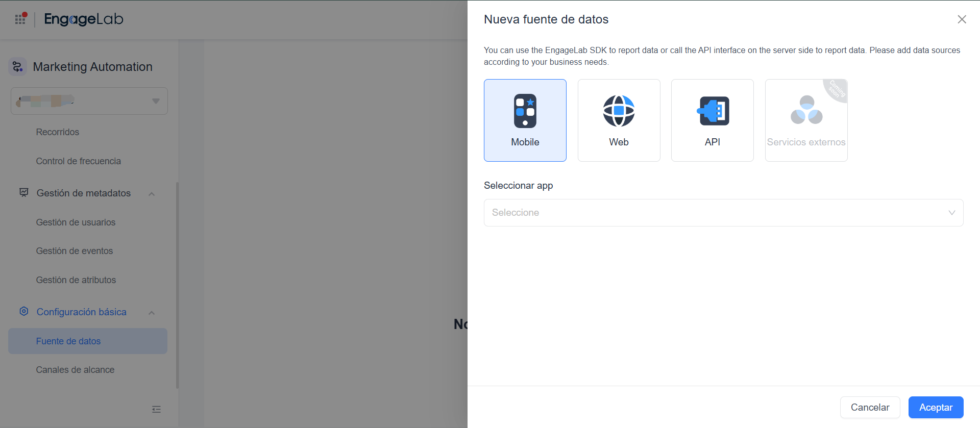Click the Configuración básica gear icon
This screenshot has width=980, height=428.
(24, 311)
